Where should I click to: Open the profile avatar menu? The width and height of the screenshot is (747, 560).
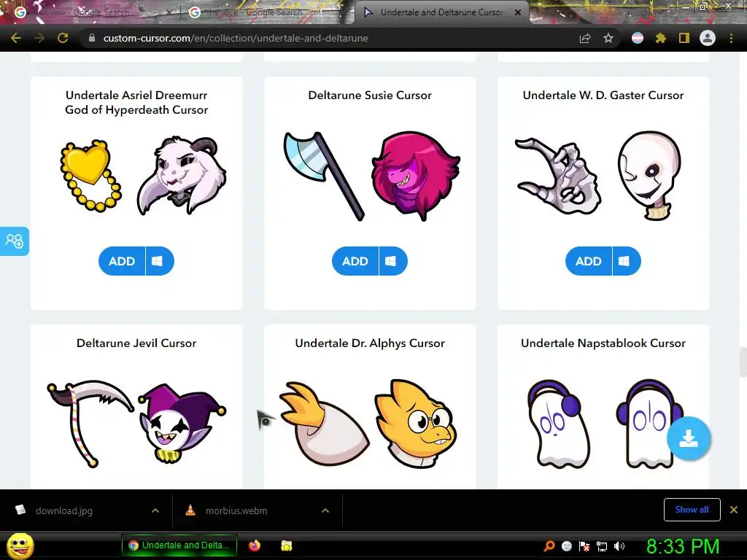point(708,38)
